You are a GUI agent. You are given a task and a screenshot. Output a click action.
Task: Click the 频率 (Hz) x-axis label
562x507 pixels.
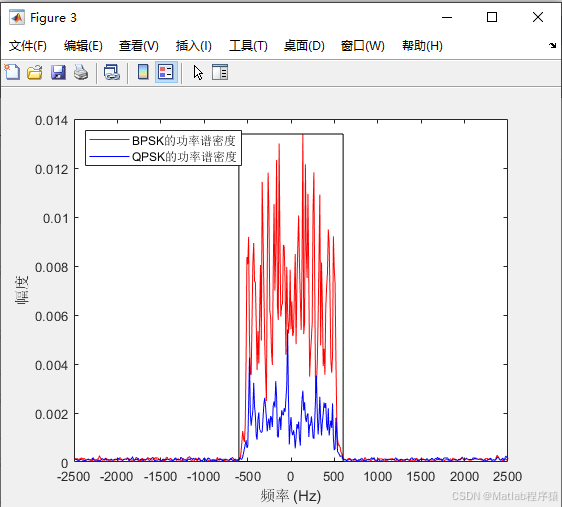pos(290,496)
